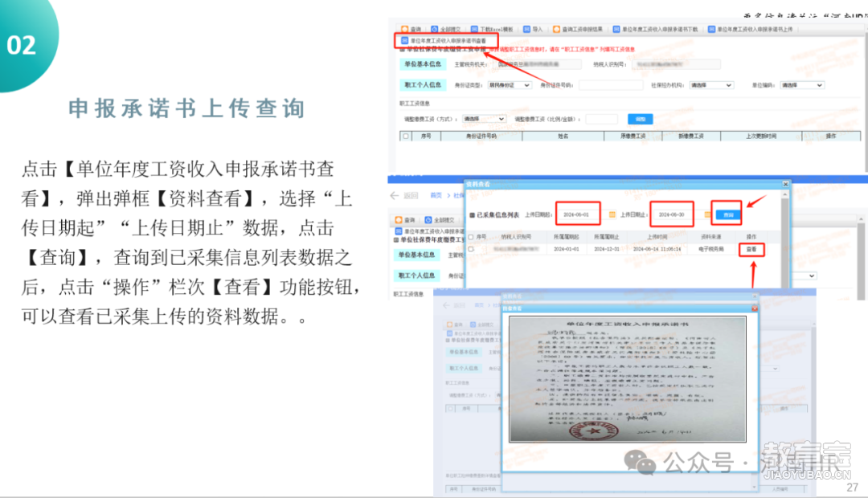Click the up arrow of the 资料查看 scrollbar
Viewport: 868px width, 498px height.
pos(785,194)
